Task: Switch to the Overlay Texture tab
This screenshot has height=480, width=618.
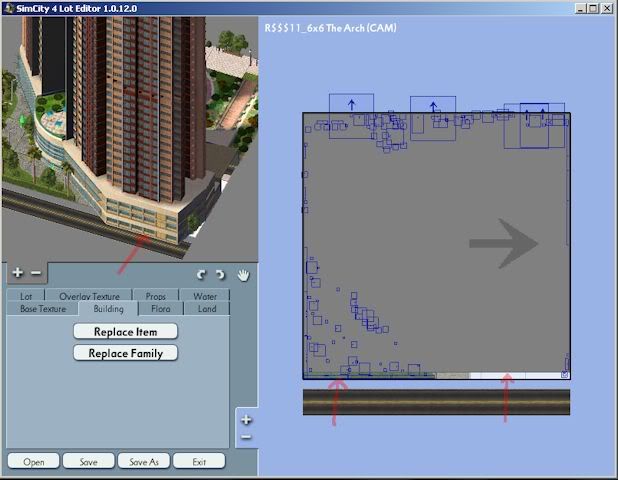Action: coord(89,296)
